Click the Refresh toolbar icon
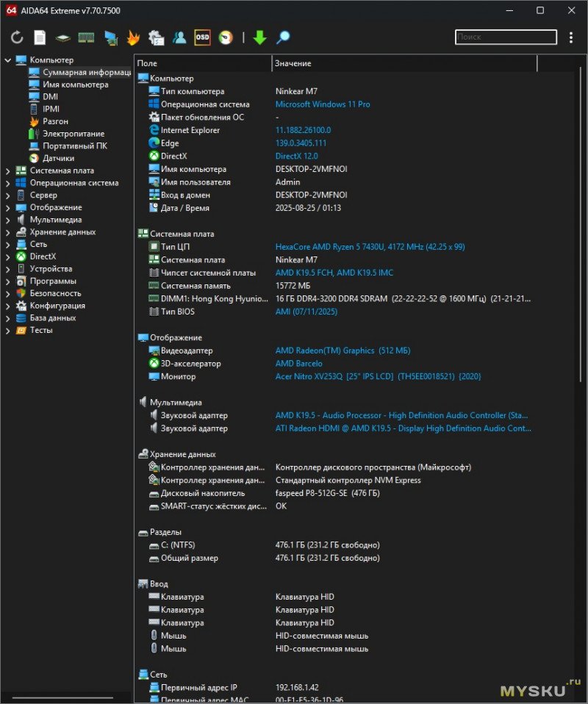Image resolution: width=588 pixels, height=704 pixels. 17,37
